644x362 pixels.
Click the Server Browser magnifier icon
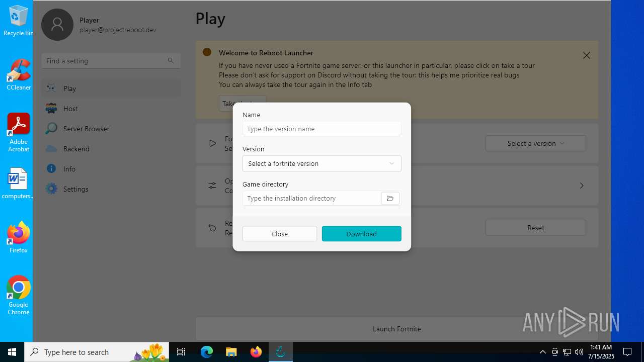click(x=51, y=128)
